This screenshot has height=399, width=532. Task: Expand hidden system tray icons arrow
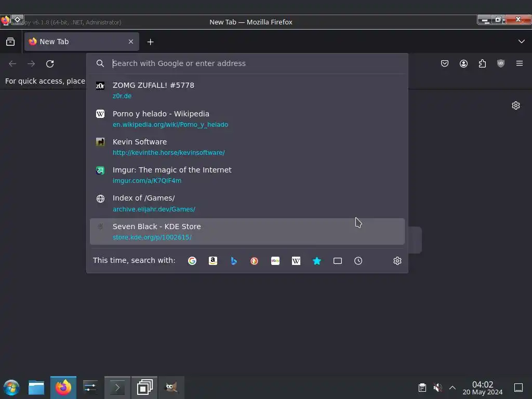pyautogui.click(x=453, y=388)
